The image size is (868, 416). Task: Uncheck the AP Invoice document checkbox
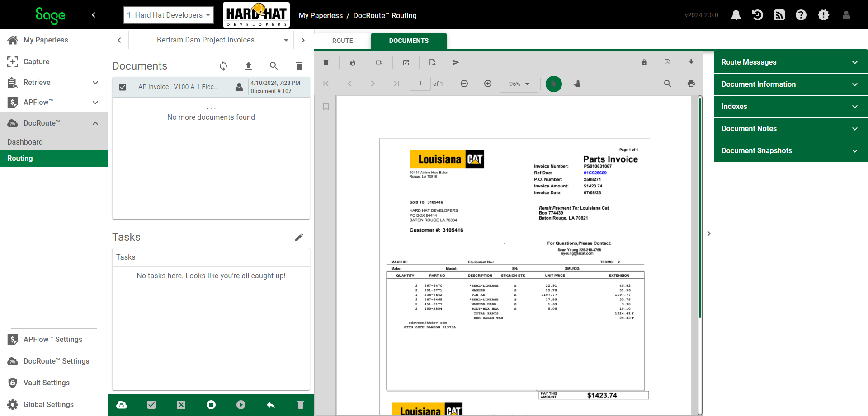coord(123,87)
